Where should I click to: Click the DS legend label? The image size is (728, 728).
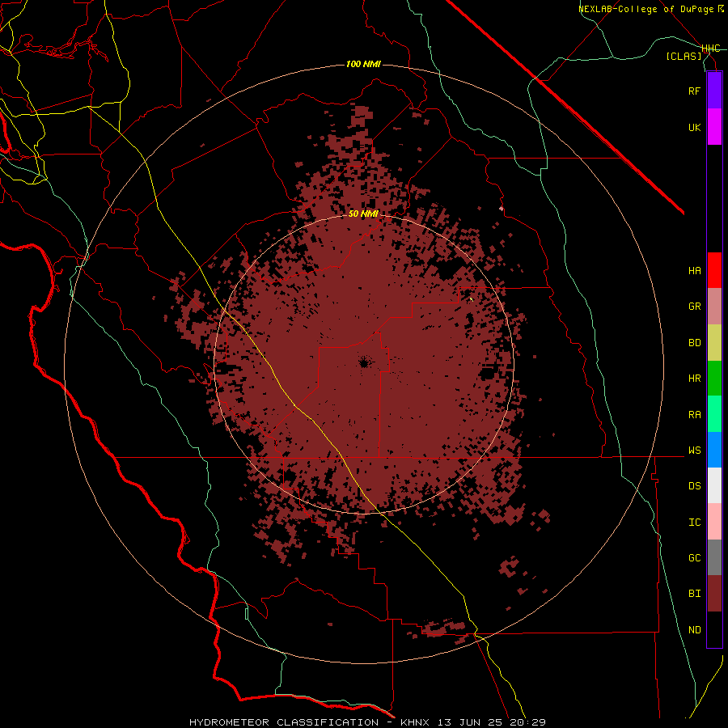coord(694,486)
